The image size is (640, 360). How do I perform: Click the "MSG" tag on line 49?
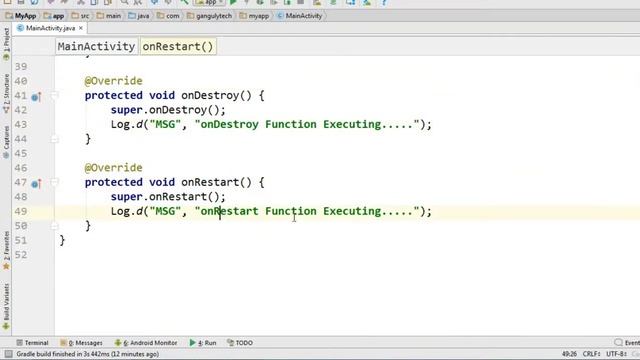(x=165, y=211)
